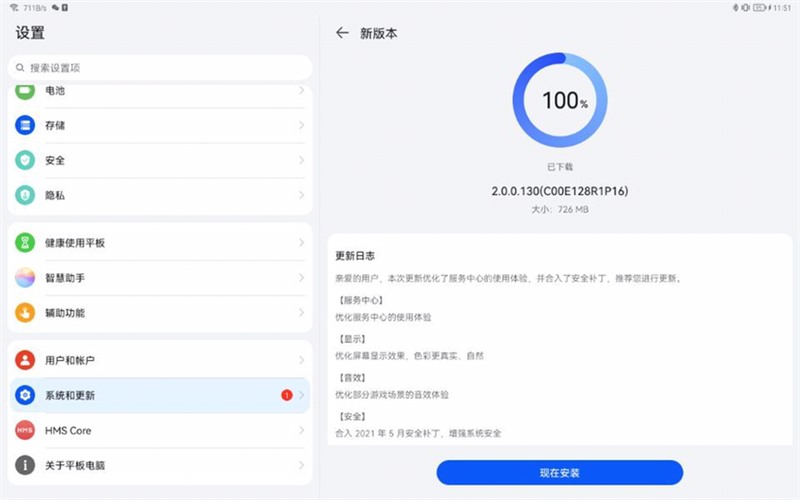Open the Storage settings blue icon

(x=24, y=125)
